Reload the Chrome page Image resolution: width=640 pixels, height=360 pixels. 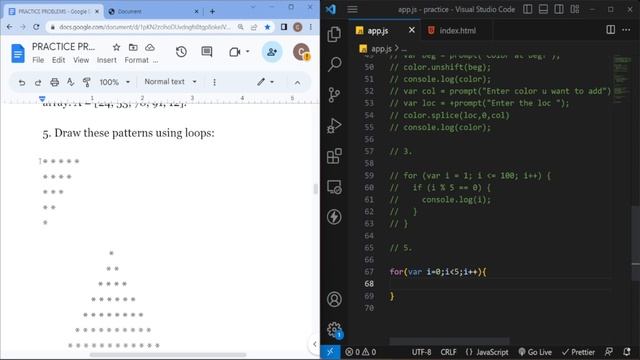coord(36,27)
